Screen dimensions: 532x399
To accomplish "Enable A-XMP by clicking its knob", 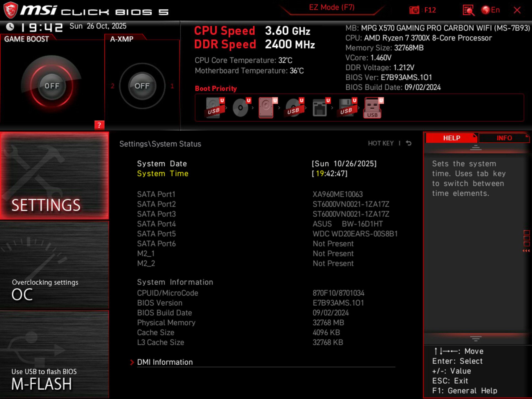I will pos(142,86).
